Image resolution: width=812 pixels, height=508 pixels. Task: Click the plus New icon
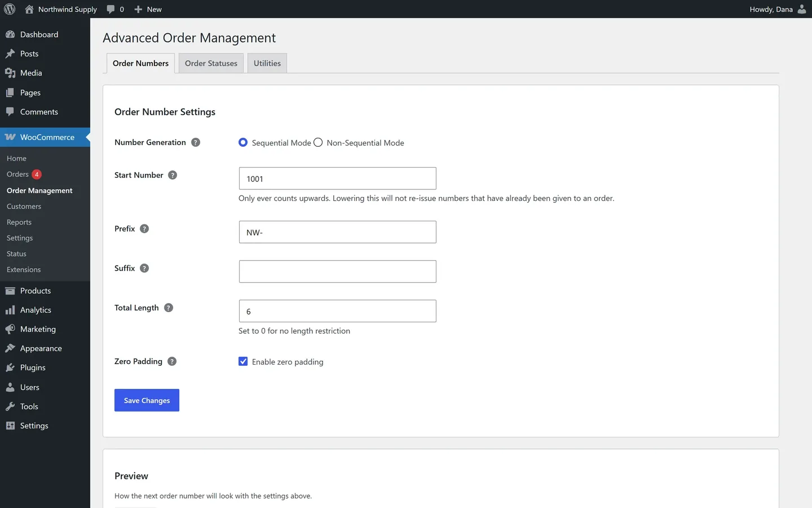click(x=138, y=9)
